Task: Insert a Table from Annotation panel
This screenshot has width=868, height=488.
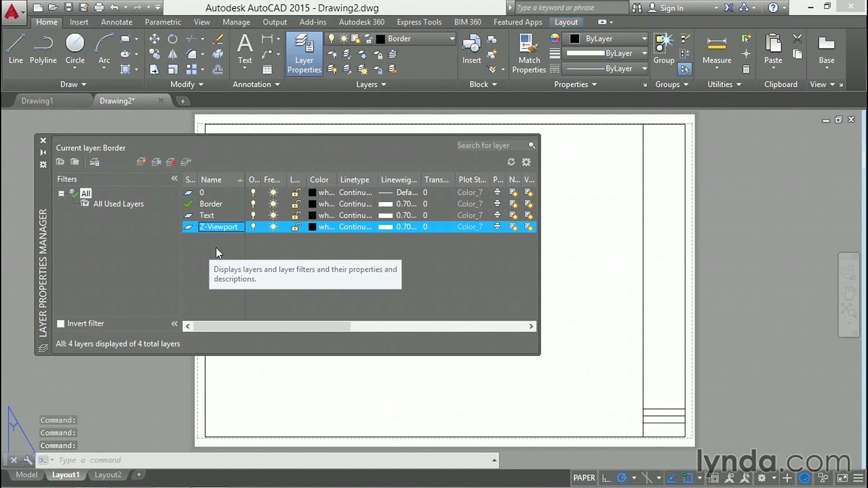Action: click(267, 69)
